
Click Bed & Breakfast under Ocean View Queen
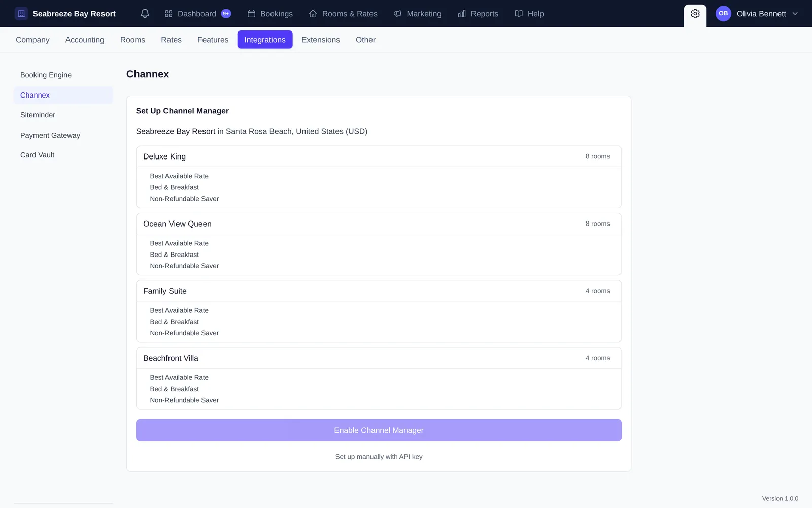(175, 255)
